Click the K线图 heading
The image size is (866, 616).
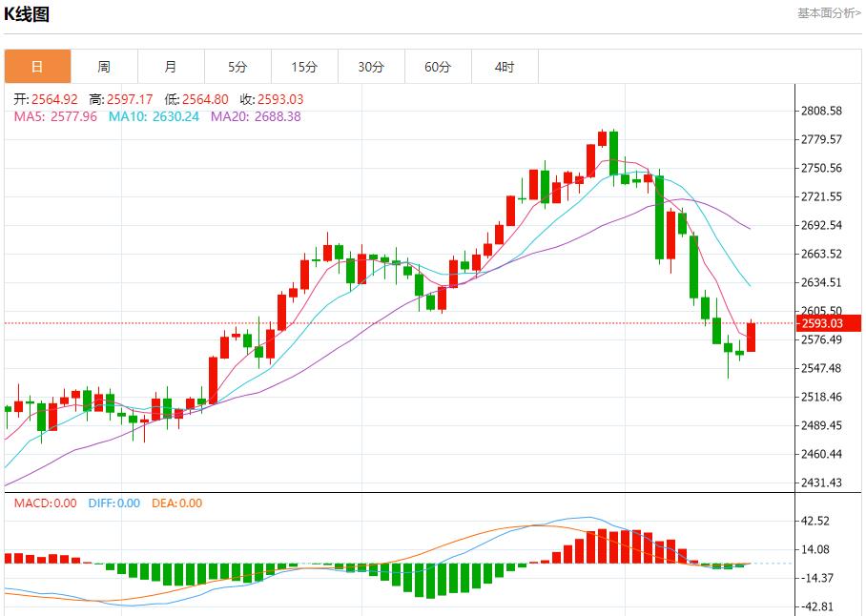coord(27,14)
